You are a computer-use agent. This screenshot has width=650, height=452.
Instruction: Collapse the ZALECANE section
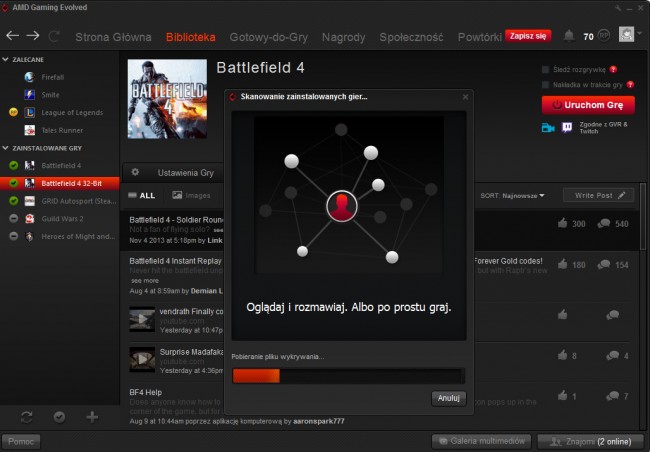click(5, 59)
